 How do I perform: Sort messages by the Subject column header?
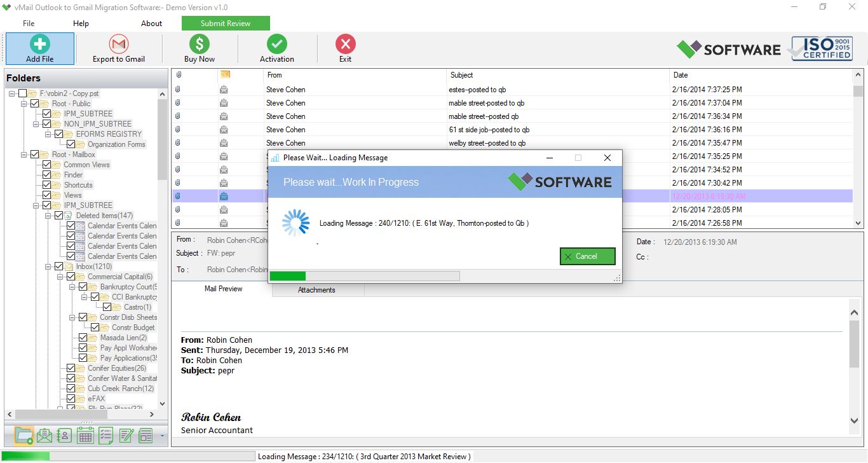click(558, 75)
